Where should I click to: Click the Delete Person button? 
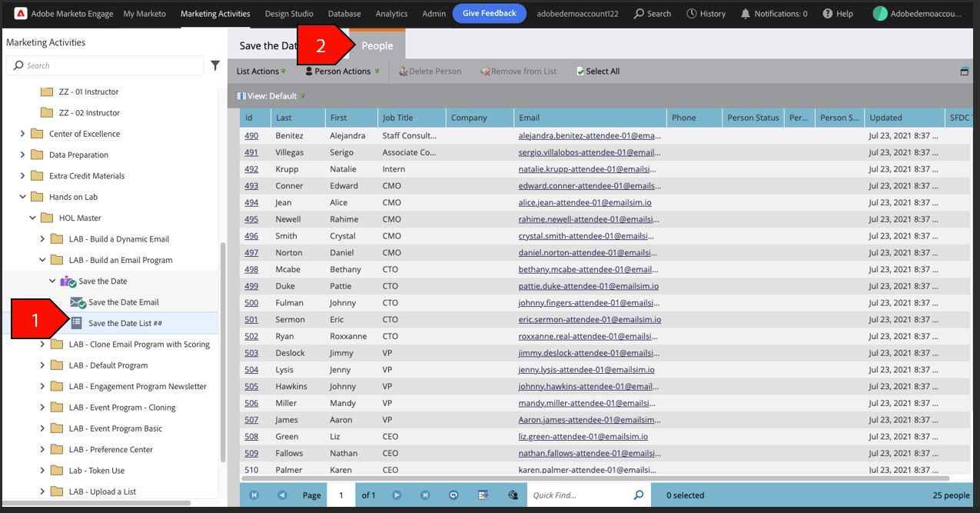pos(430,72)
